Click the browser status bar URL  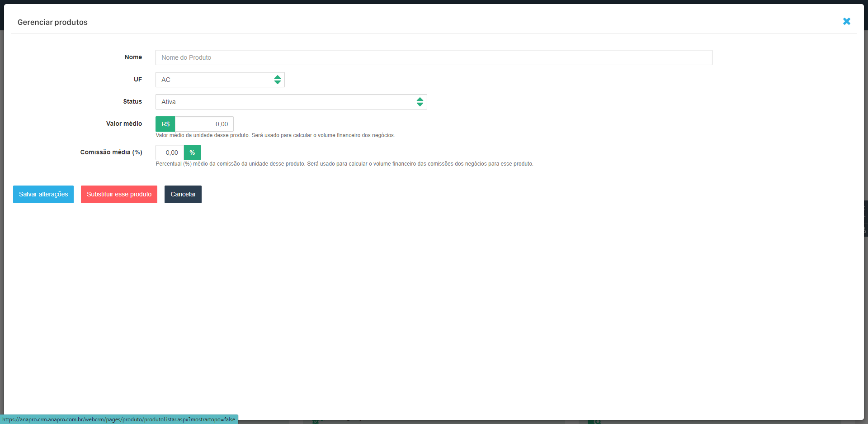[118, 419]
